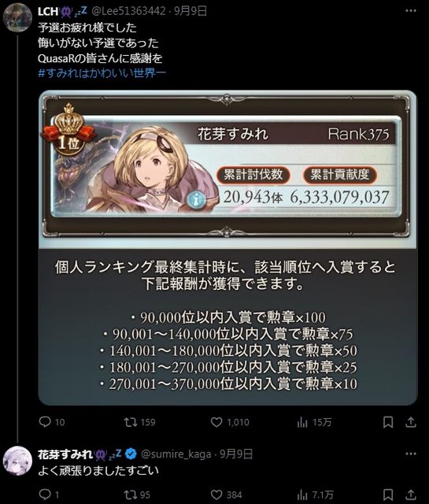The height and width of the screenshot is (504, 429).
Task: Open more options on LCH's tweet
Action: click(411, 11)
